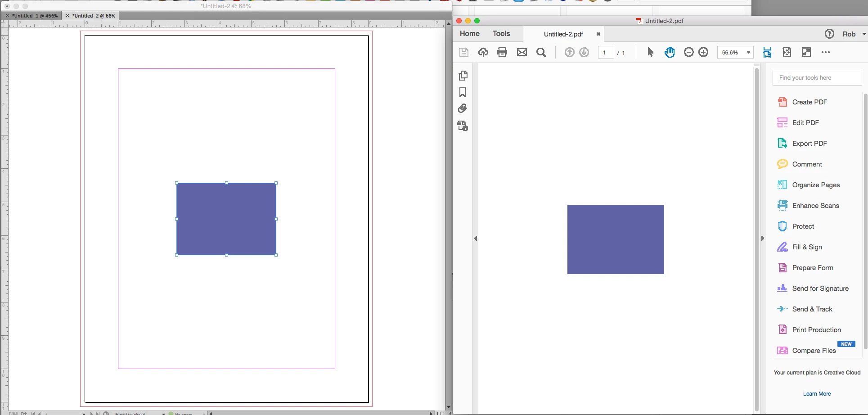
Task: Zoom out with the minus circle icon
Action: click(x=689, y=52)
